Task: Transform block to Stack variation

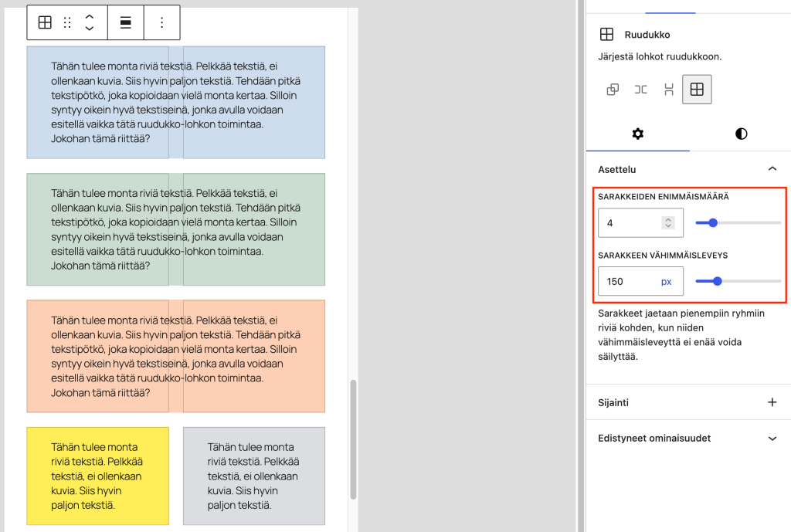Action: coord(669,90)
